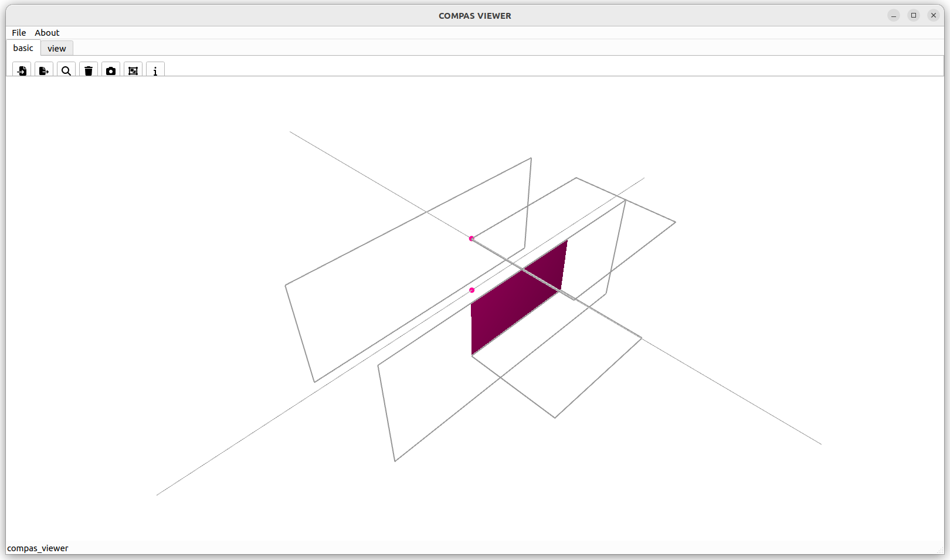Viewport: 950px width, 560px height.
Task: Open the export file tool
Action: [x=43, y=70]
